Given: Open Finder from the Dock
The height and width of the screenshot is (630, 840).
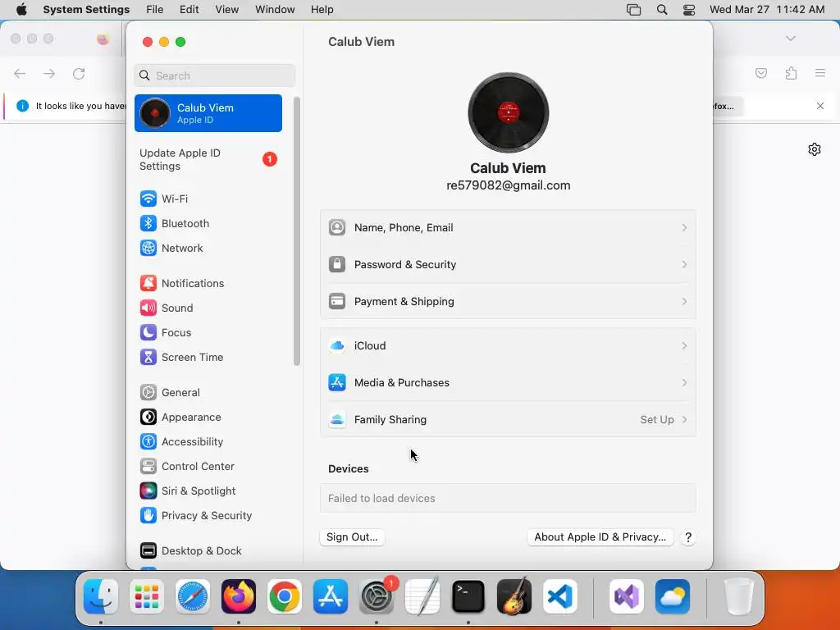Looking at the screenshot, I should [101, 596].
